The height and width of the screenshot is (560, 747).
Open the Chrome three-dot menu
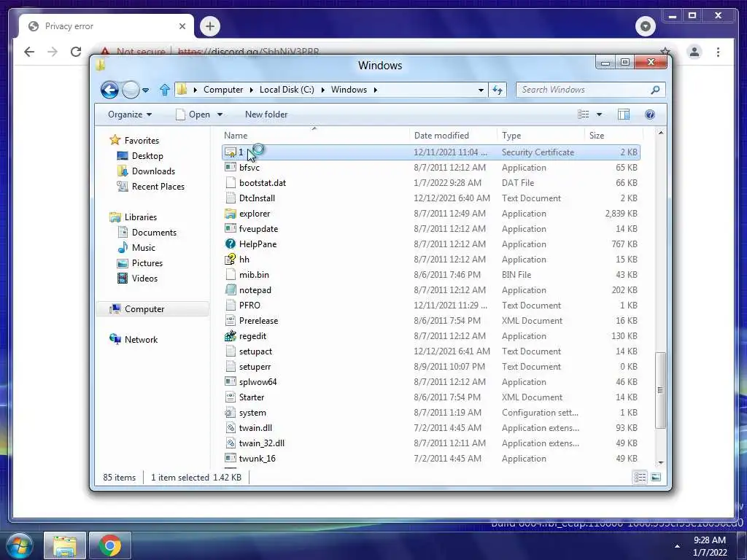point(718,52)
